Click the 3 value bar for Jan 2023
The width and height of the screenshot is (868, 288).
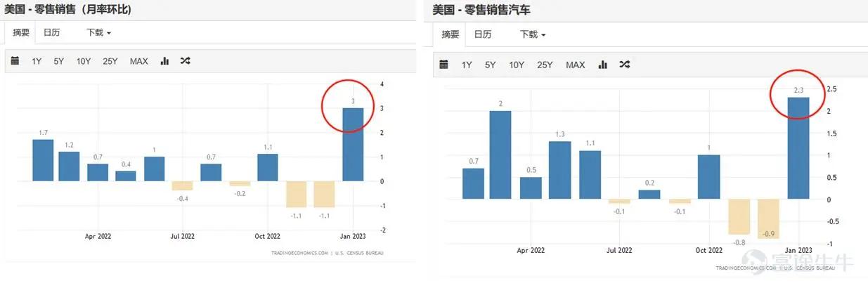(353, 144)
